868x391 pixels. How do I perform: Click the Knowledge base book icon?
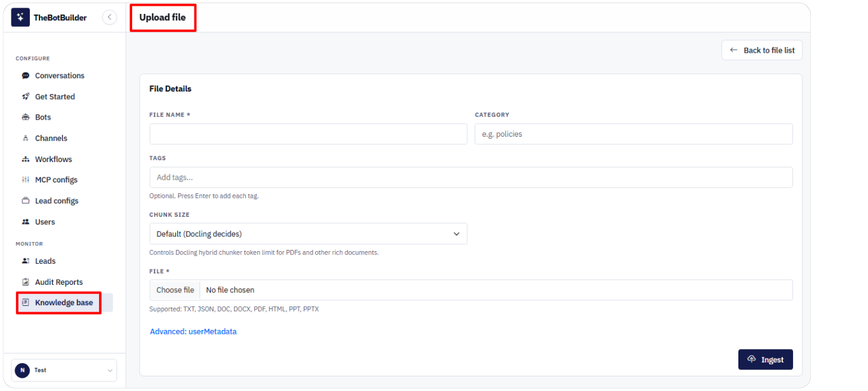pos(25,303)
